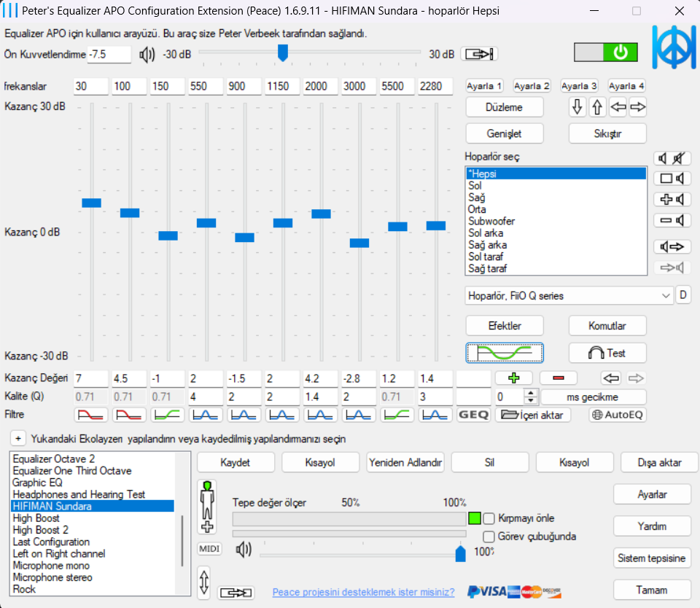Click the Sıkıştır button
The width and height of the screenshot is (700, 608).
tap(607, 133)
